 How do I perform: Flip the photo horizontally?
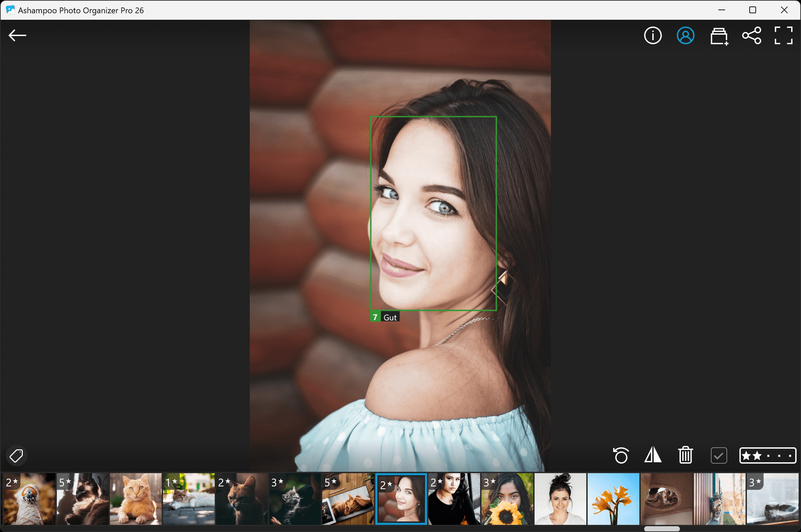click(x=653, y=455)
